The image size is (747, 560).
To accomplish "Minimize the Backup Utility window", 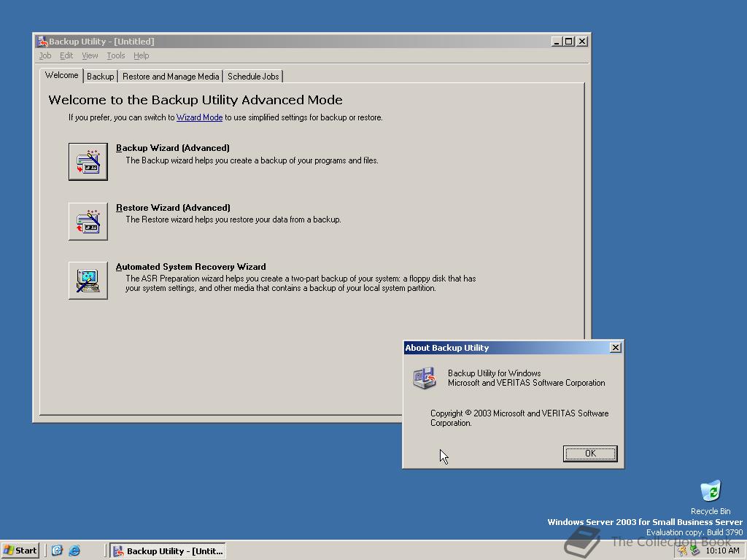I will (557, 42).
